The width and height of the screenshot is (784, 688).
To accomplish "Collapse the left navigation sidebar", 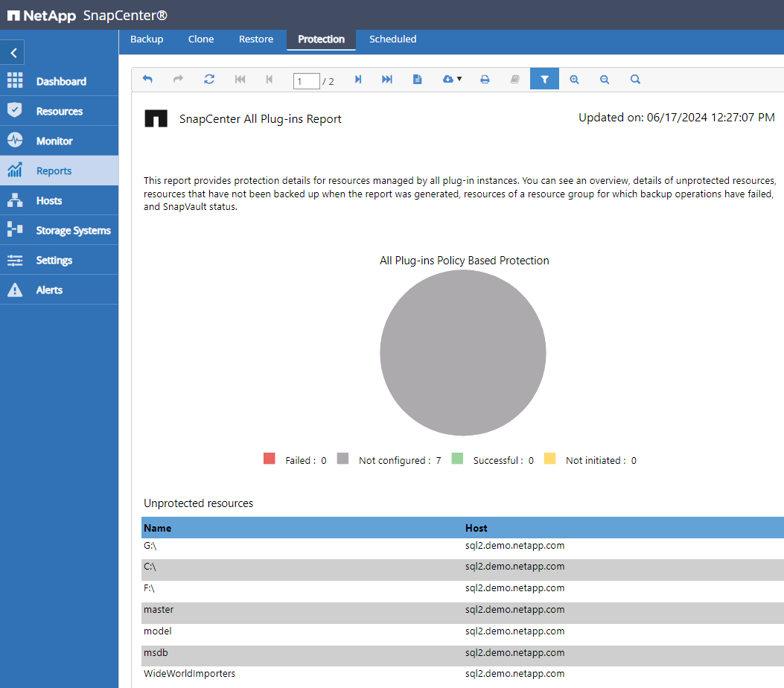I will coord(13,53).
